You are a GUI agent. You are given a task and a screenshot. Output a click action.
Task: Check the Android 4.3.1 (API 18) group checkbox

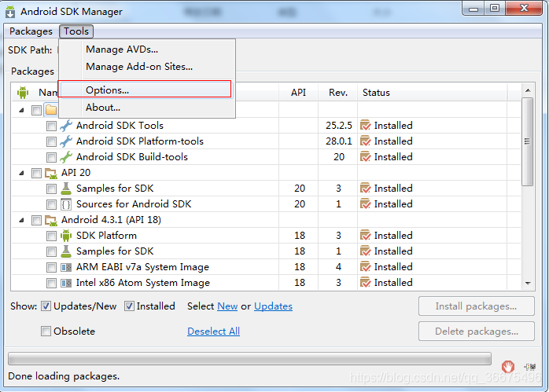point(36,220)
